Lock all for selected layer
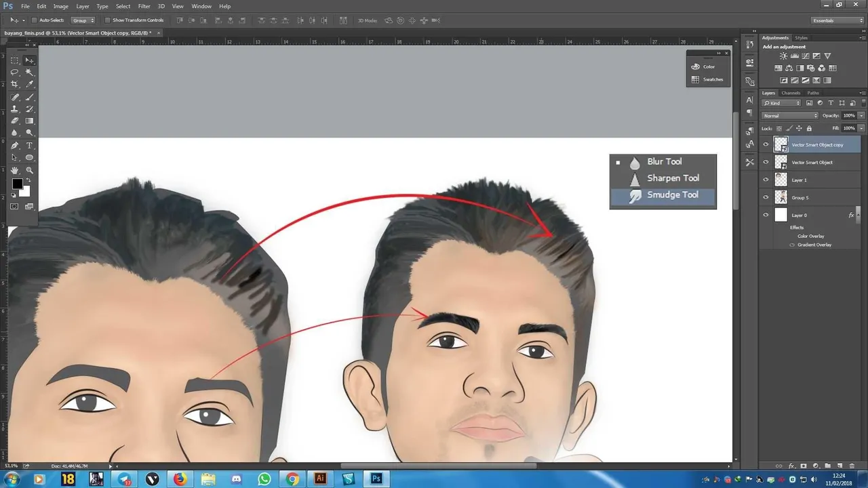 (x=810, y=128)
